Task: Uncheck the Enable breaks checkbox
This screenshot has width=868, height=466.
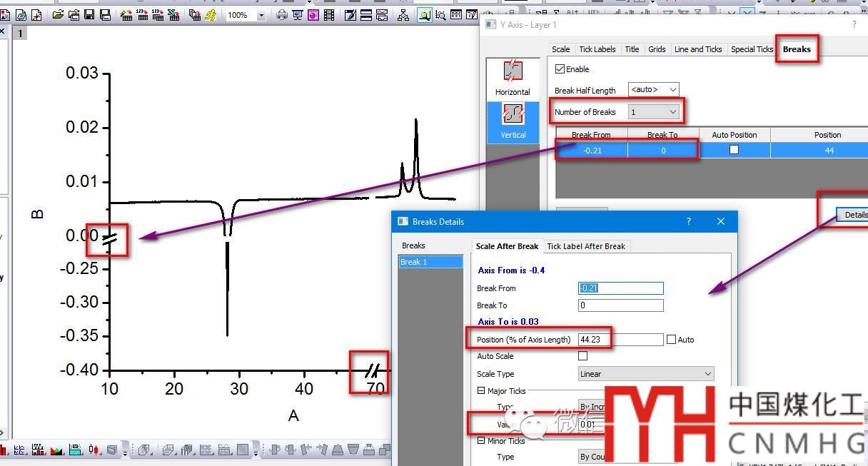Action: 560,69
